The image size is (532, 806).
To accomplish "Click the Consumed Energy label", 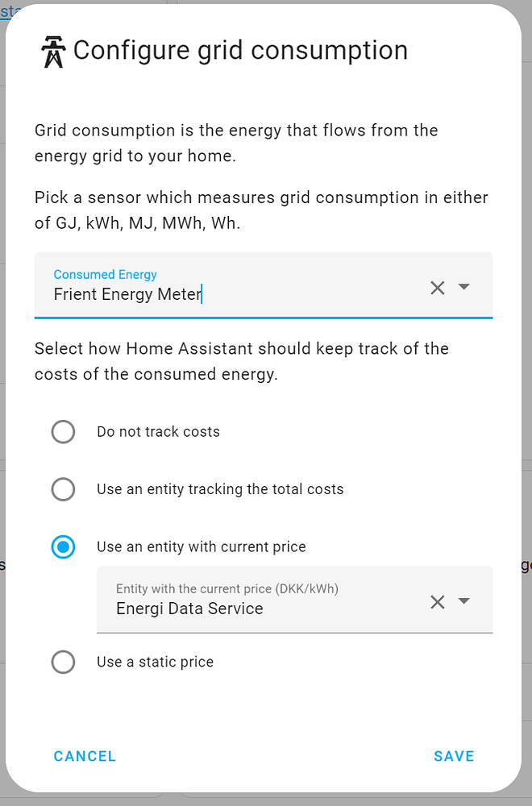I will pyautogui.click(x=105, y=274).
